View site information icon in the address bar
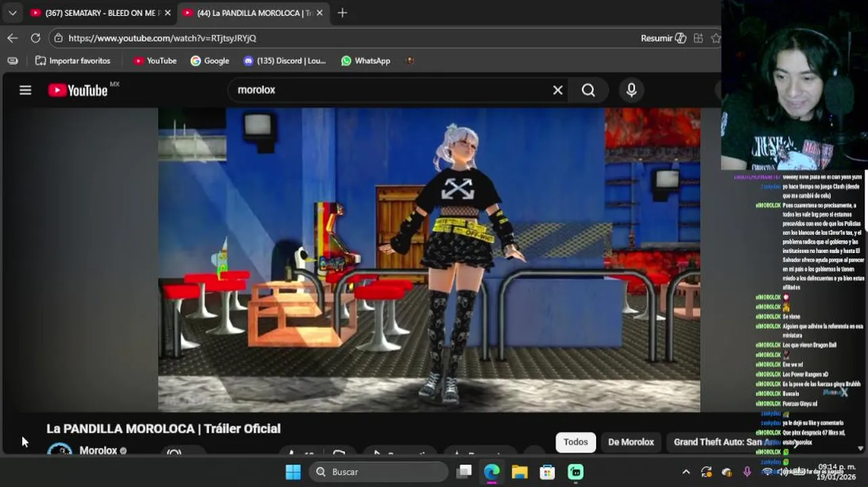 click(x=59, y=38)
